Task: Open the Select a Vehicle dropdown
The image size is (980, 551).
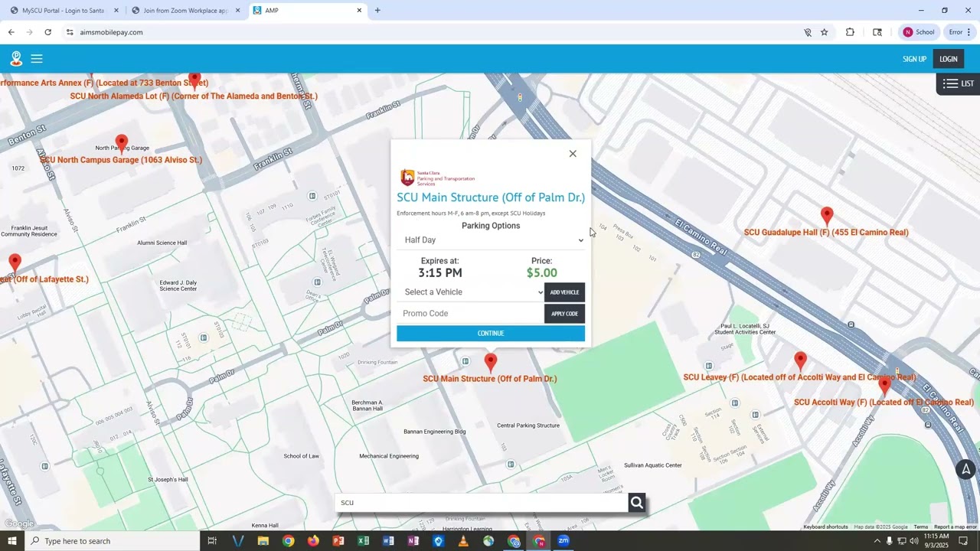Action: [x=470, y=292]
